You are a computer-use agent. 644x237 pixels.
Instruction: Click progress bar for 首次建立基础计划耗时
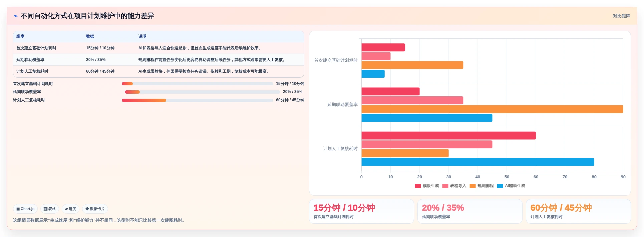click(x=198, y=84)
